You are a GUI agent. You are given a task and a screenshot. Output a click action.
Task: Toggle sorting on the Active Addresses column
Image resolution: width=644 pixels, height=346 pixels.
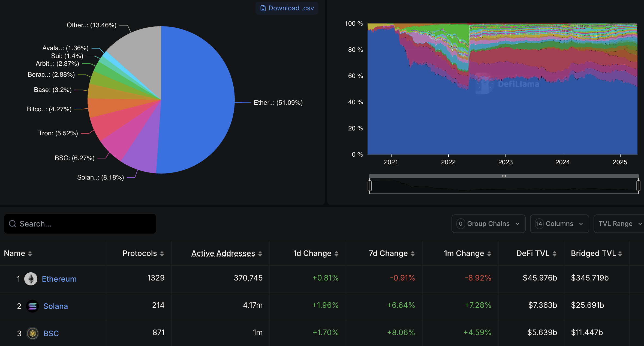click(x=261, y=253)
